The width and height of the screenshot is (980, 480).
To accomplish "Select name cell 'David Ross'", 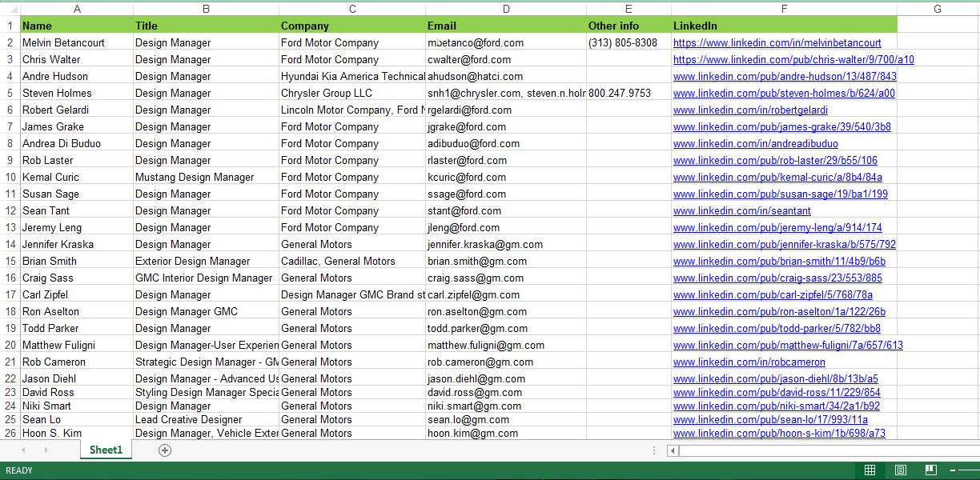I will coord(77,392).
